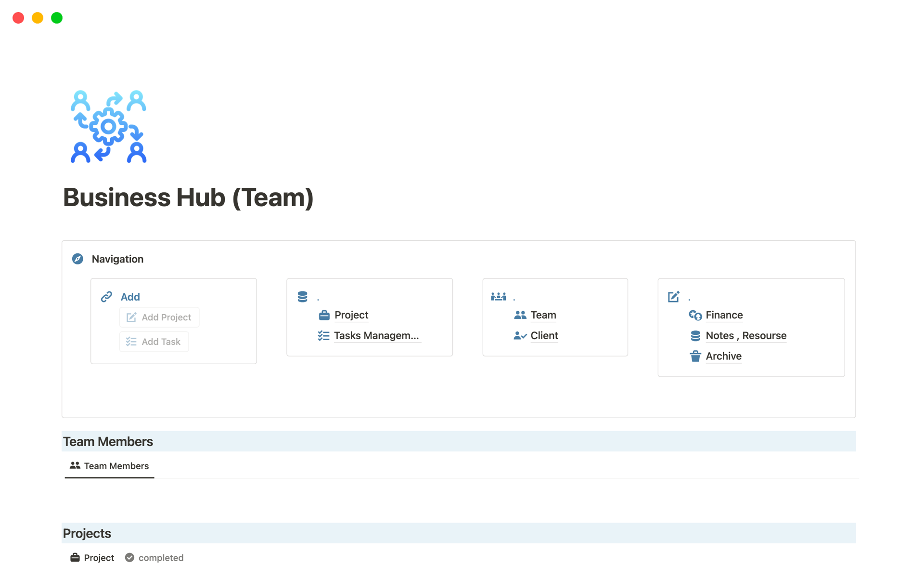Click the database stack icon above Project
The width and height of the screenshot is (924, 578).
[302, 297]
